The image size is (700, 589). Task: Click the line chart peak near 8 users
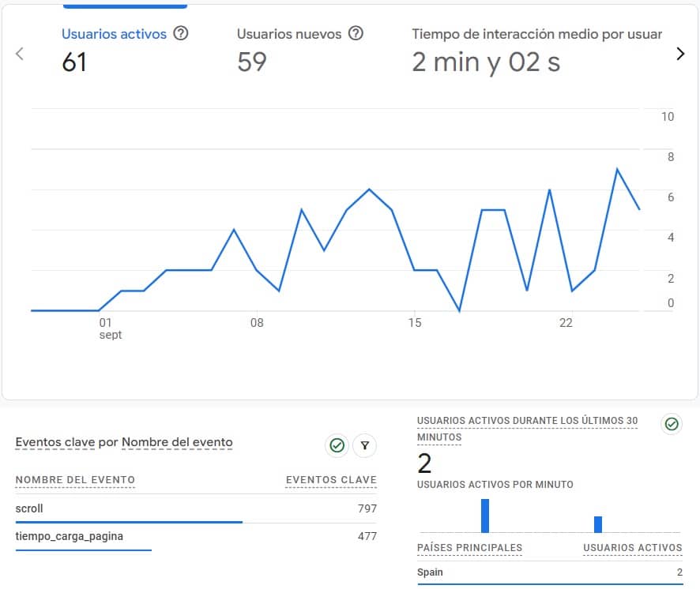[x=617, y=169]
